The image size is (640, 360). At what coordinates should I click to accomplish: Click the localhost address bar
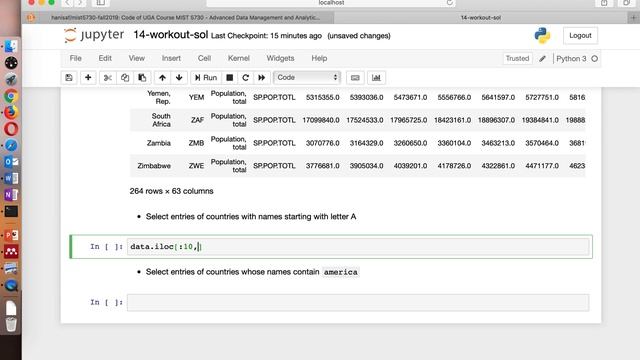coord(331,3)
